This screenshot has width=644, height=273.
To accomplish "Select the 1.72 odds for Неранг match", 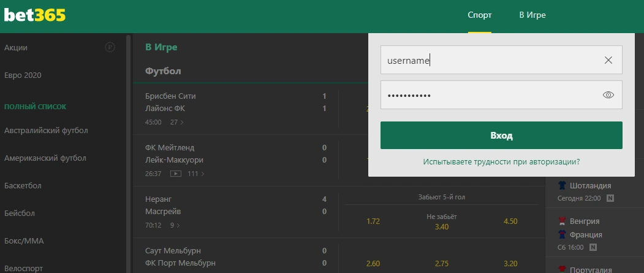I will point(373,221).
